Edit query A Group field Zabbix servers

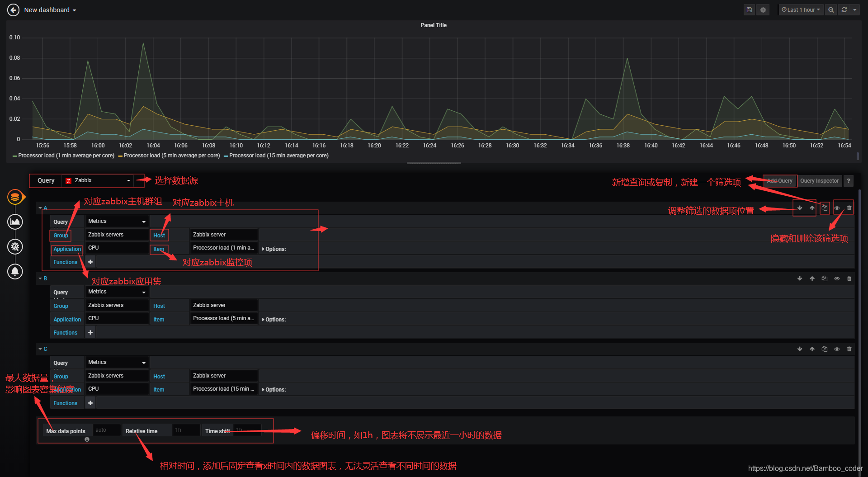pos(117,235)
